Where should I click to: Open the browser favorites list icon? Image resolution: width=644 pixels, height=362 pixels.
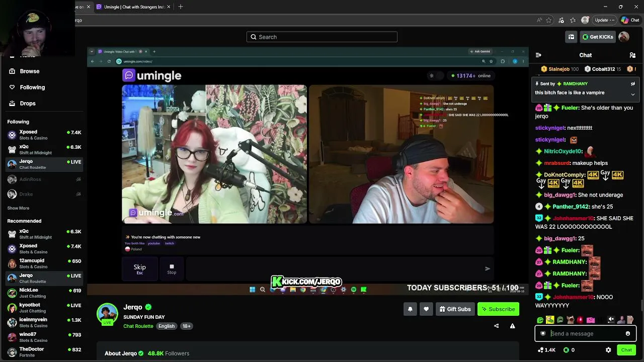[x=573, y=20]
